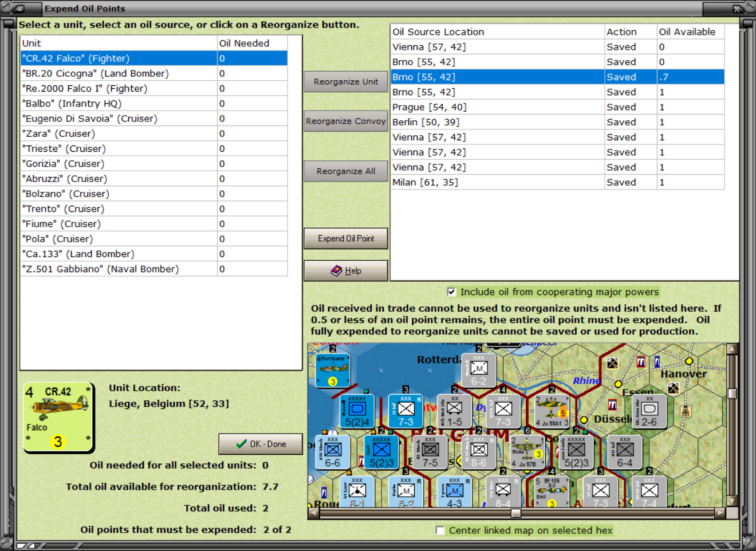Viewport: 756px width, 551px height.
Task: Click the map scroll left arrow
Action: pyautogui.click(x=313, y=513)
